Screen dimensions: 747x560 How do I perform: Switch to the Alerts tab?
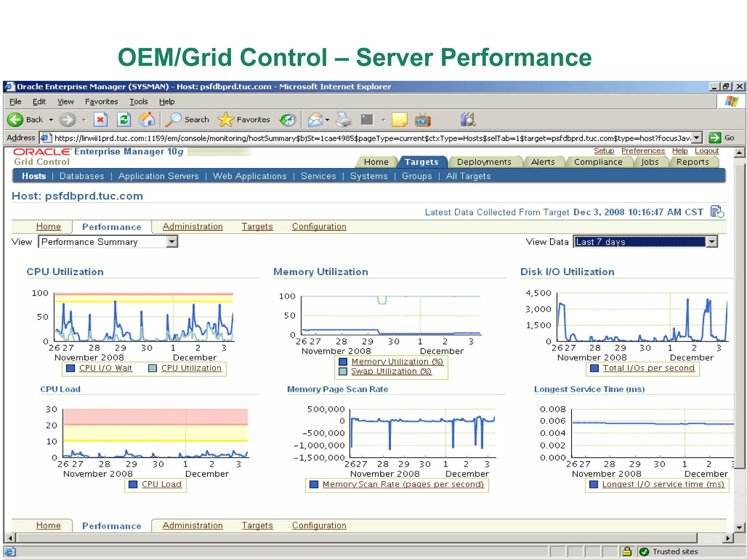point(543,162)
